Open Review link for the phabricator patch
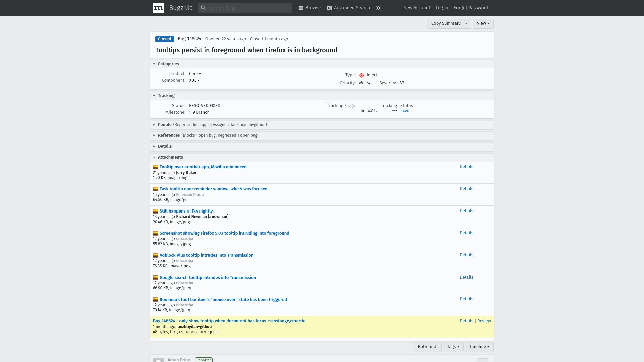644x362 pixels. [x=484, y=321]
